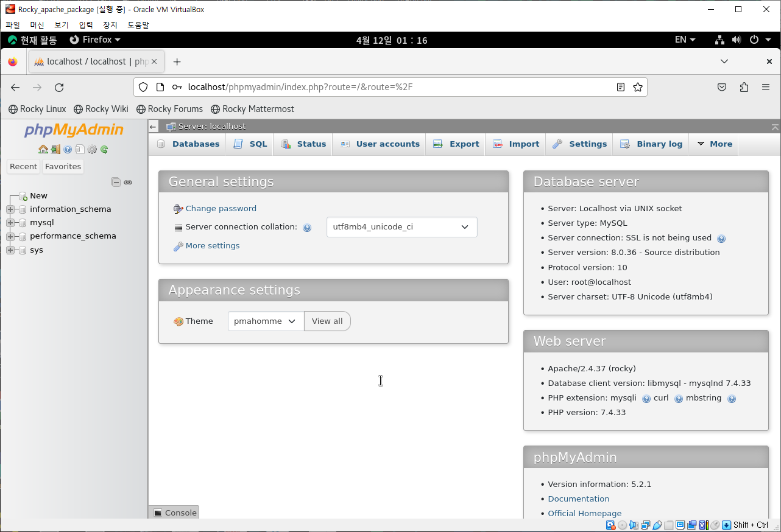Click GNOME power icon in top bar

pyautogui.click(x=754, y=40)
